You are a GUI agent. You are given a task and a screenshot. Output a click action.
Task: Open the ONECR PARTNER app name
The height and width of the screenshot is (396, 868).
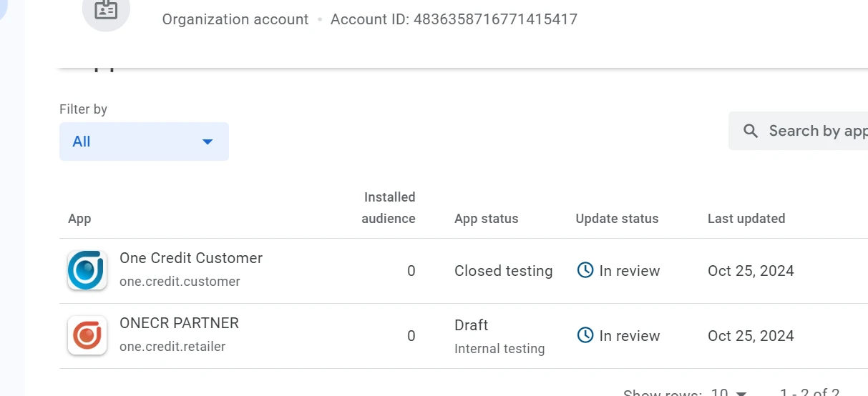click(179, 323)
